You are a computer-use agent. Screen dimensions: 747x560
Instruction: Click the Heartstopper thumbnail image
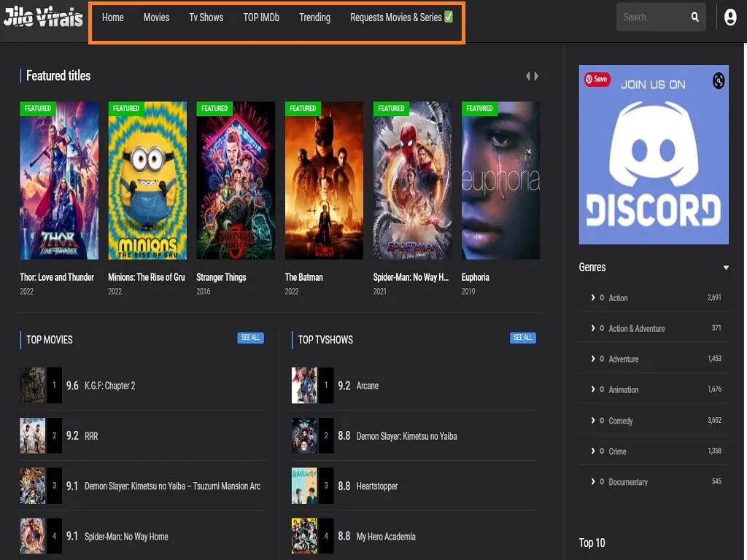tap(304, 486)
